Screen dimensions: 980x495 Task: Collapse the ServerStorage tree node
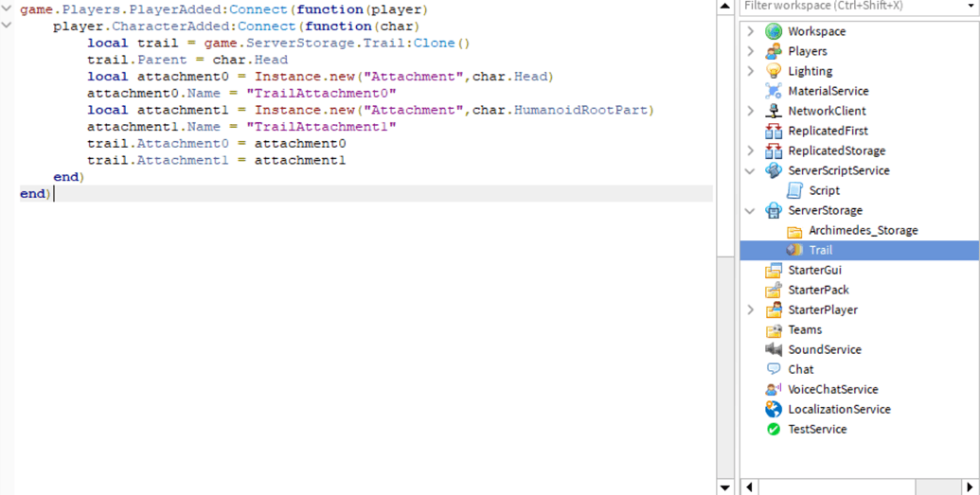pyautogui.click(x=751, y=211)
